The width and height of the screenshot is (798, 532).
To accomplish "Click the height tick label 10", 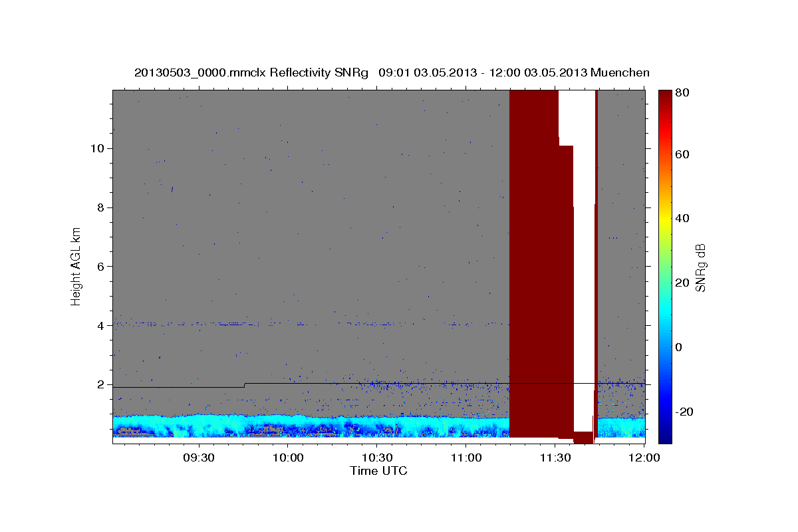I will [x=96, y=148].
